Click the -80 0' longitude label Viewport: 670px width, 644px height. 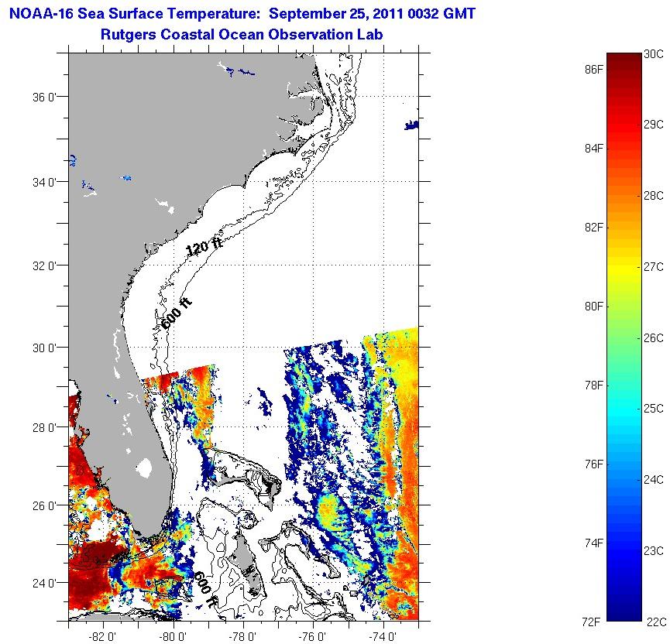pos(173,637)
